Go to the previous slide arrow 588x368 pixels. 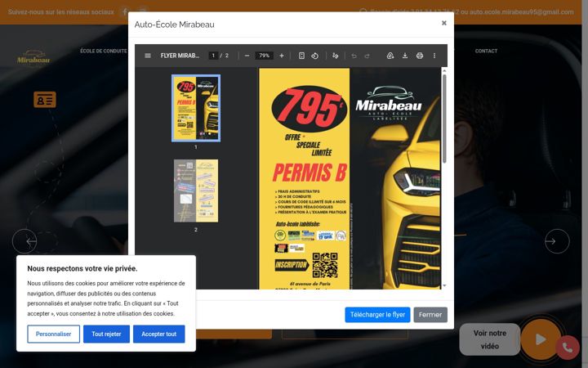coord(24,241)
